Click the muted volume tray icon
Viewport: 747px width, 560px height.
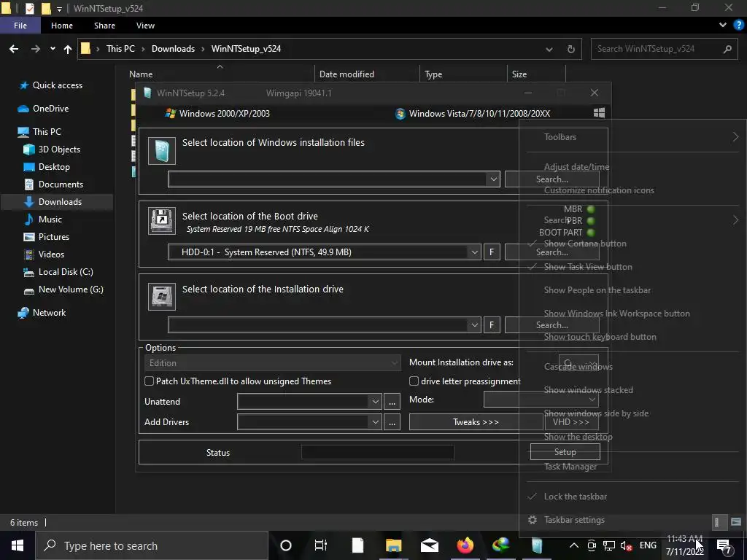click(x=626, y=546)
